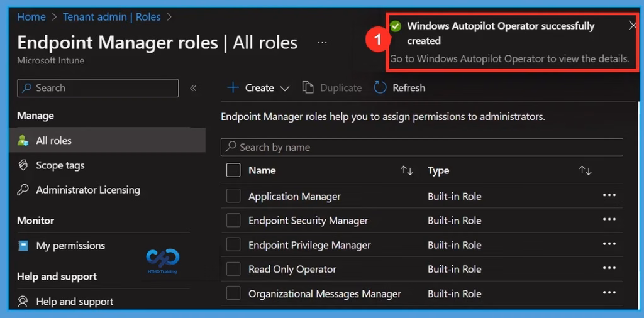Check the box for Organizational Messages Manager
Viewport: 644px width, 318px height.
(233, 293)
